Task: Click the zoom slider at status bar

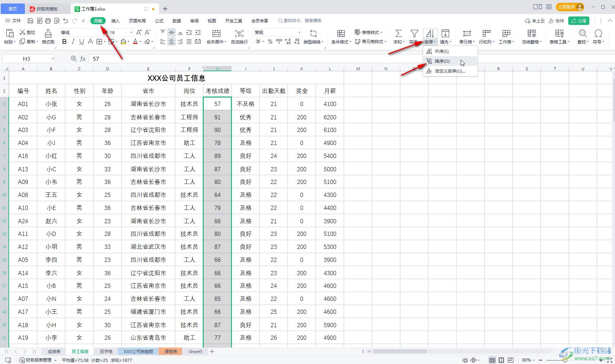Action: tap(565, 360)
